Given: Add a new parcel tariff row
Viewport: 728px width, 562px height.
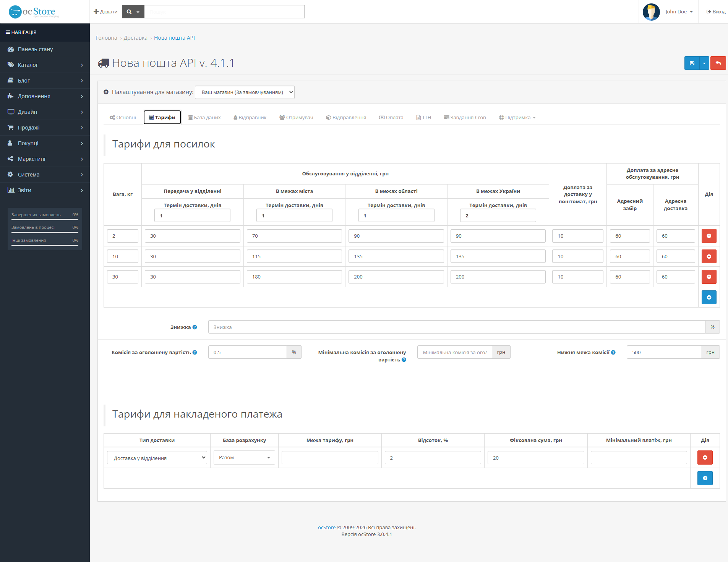Looking at the screenshot, I should point(709,297).
